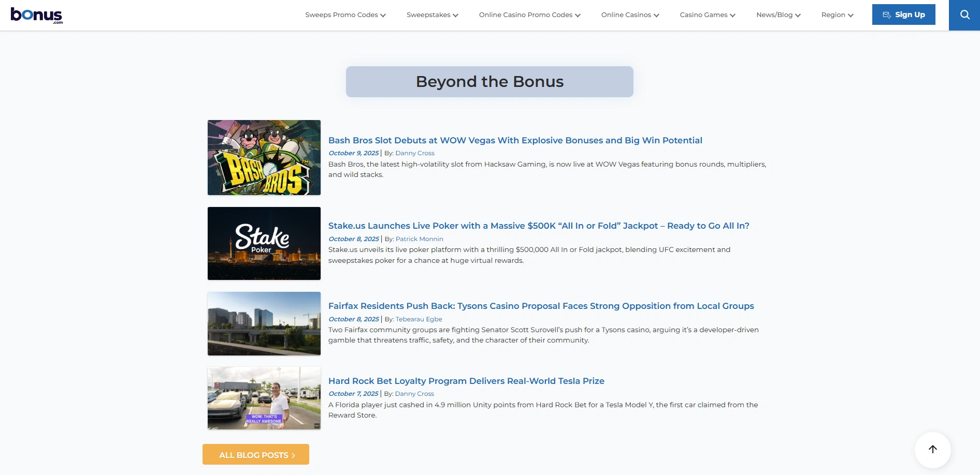The height and width of the screenshot is (475, 980).
Task: Click the Bash Bros article summary text
Action: [x=547, y=169]
